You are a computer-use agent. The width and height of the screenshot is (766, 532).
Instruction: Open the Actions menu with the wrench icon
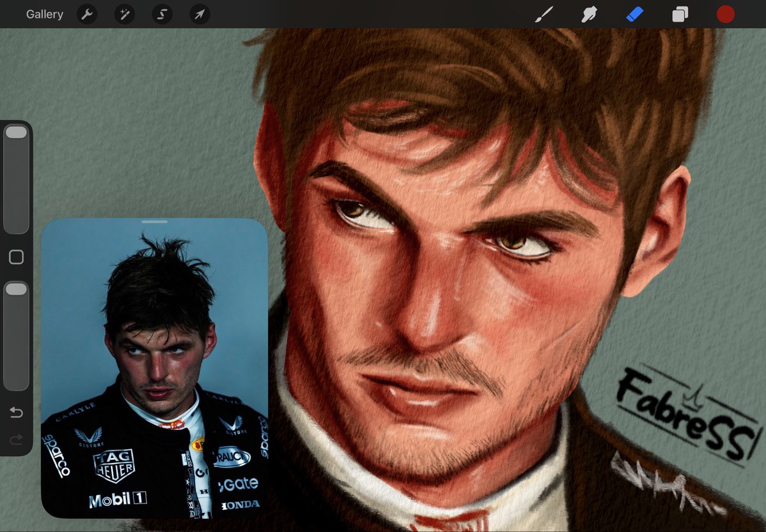[86, 14]
